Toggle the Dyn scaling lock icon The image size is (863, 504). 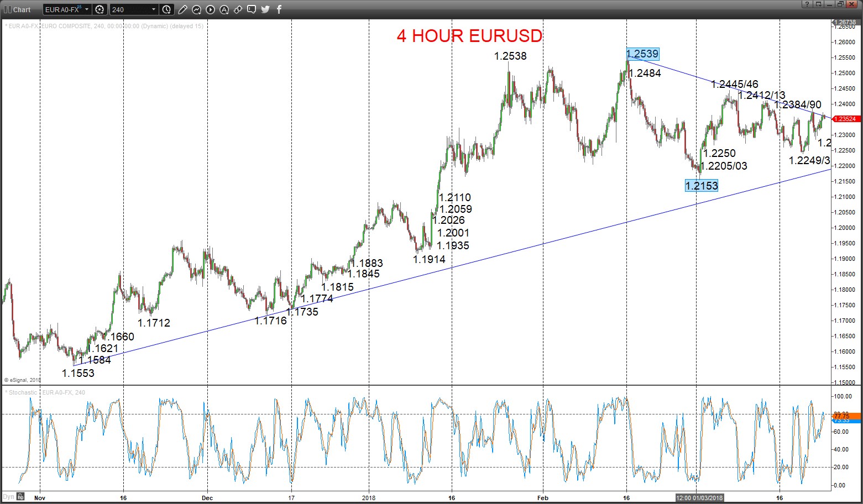tap(20, 496)
